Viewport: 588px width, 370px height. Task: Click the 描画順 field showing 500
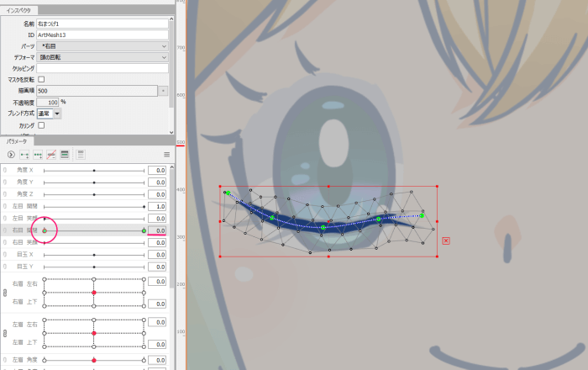pyautogui.click(x=97, y=91)
